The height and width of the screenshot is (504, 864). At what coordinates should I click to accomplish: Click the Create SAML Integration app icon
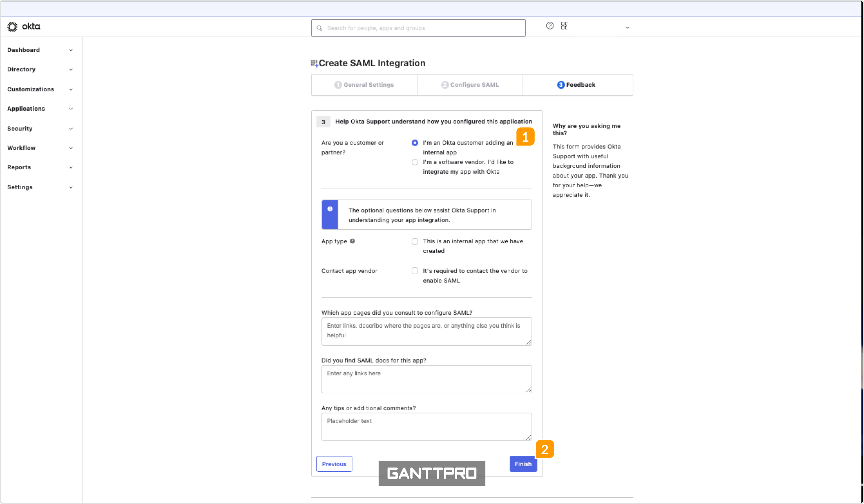pos(315,63)
